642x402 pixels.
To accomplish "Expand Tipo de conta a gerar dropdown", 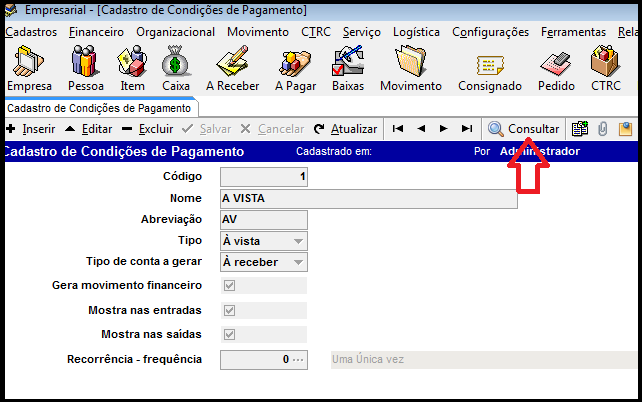I will point(298,263).
